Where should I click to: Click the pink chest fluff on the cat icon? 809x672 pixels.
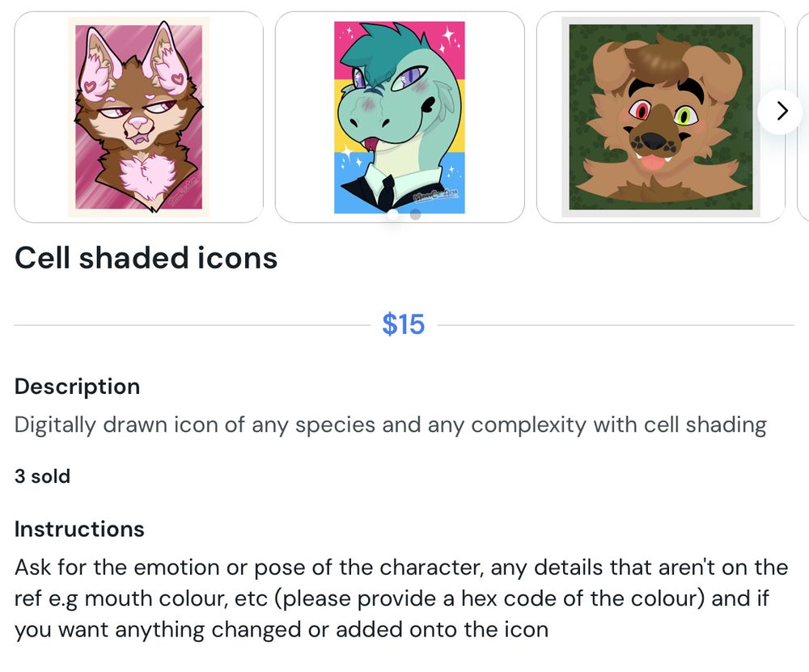point(147,177)
